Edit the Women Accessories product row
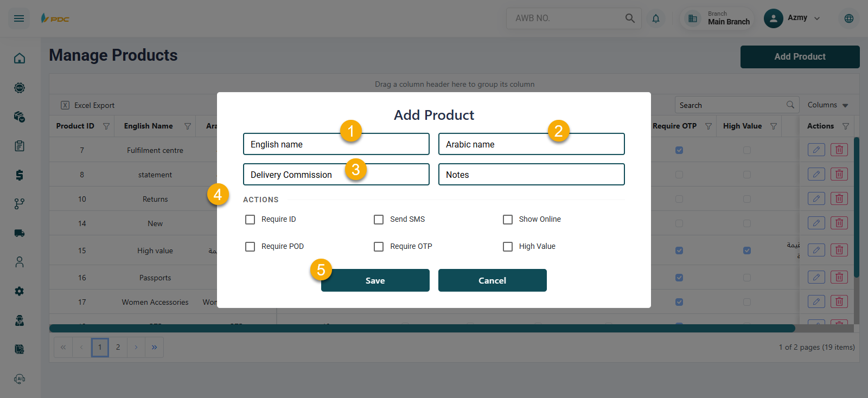This screenshot has height=398, width=868. (816, 301)
